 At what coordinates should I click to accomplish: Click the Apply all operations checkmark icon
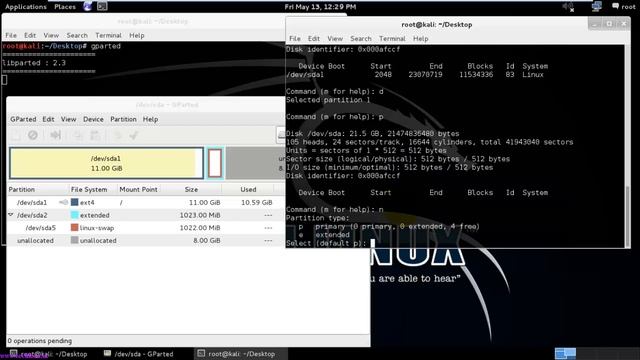[134, 135]
